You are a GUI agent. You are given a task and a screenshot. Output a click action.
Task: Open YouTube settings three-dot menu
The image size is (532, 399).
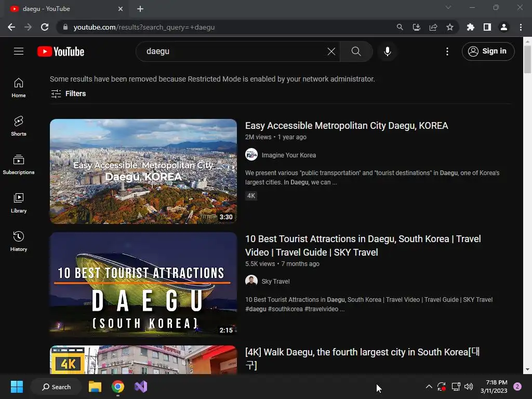[447, 51]
